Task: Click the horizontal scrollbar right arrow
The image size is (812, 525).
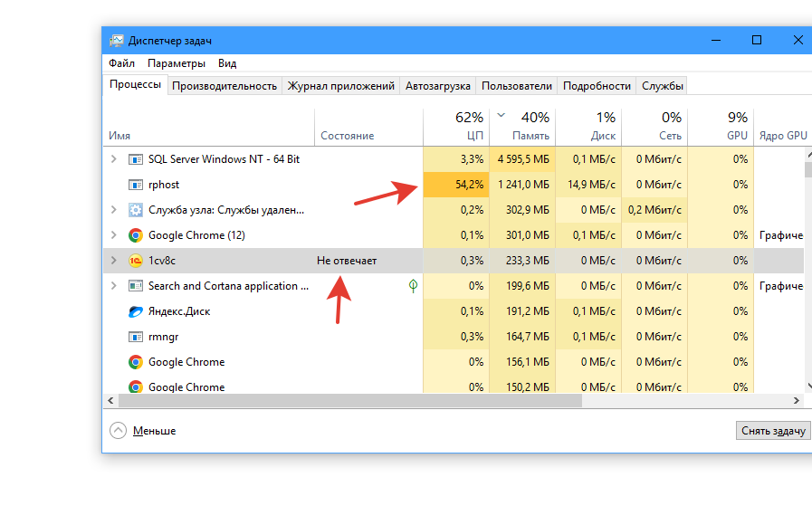Action: click(x=797, y=400)
